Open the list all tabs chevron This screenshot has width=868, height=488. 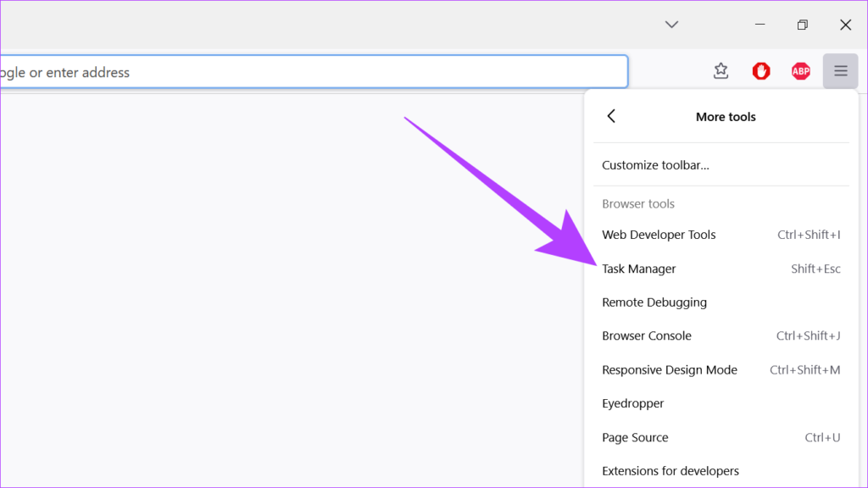point(671,25)
